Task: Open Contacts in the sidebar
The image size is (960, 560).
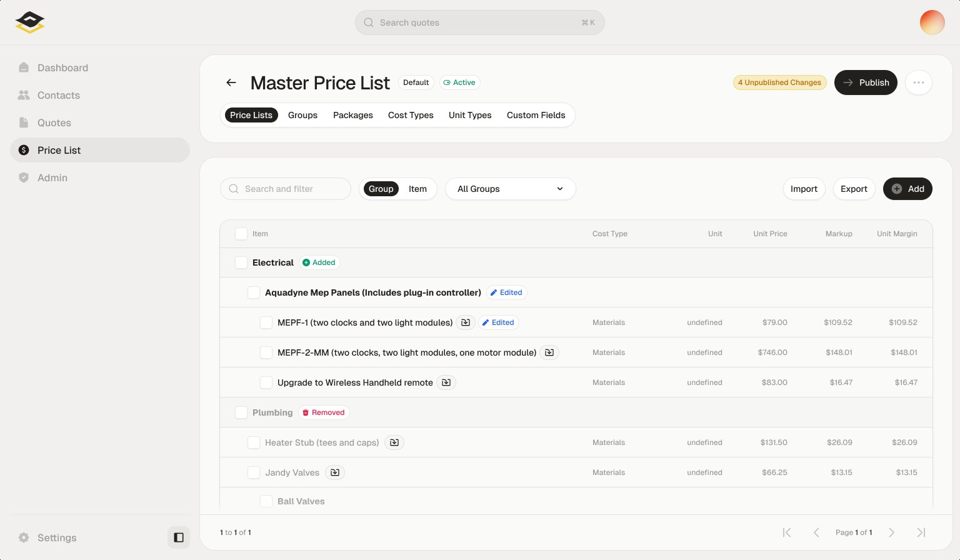Action: coord(100,95)
